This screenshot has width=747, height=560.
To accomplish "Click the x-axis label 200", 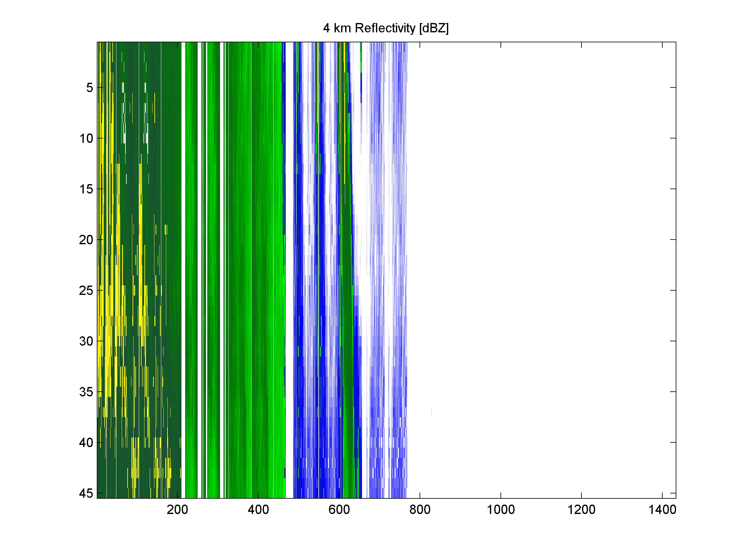I will 177,509.
